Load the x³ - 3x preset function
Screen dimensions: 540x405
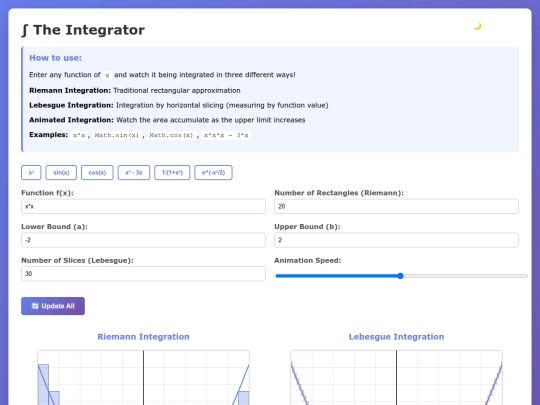point(134,173)
